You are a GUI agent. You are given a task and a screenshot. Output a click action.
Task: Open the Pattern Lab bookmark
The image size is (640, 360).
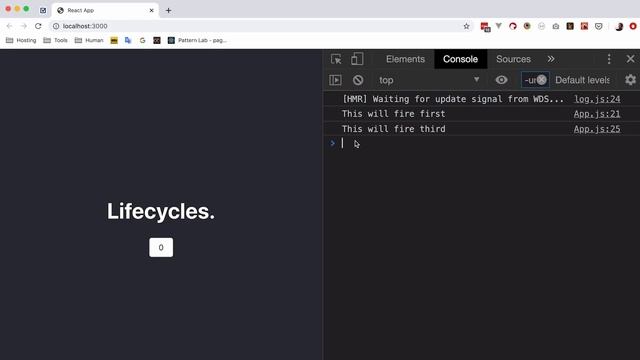[x=198, y=40]
